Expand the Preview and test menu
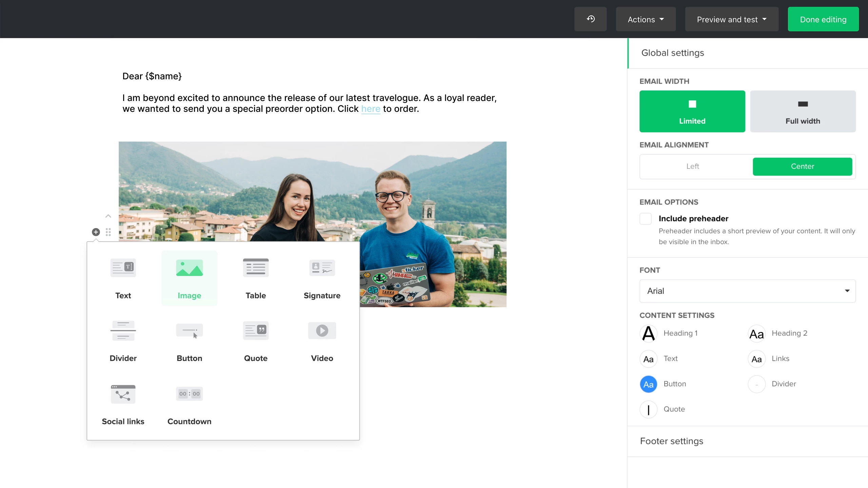 pyautogui.click(x=731, y=19)
